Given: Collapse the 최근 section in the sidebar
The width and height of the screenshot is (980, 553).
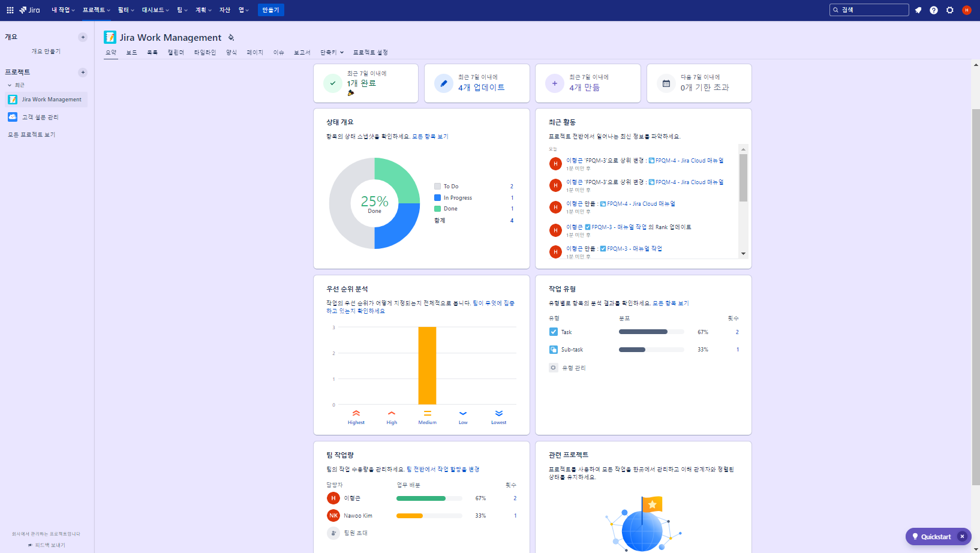Looking at the screenshot, I should click(10, 85).
